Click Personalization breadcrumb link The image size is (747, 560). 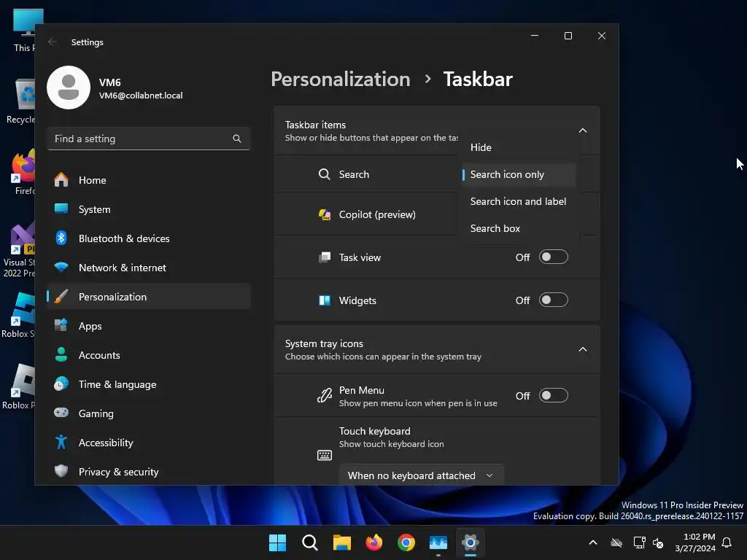point(341,79)
